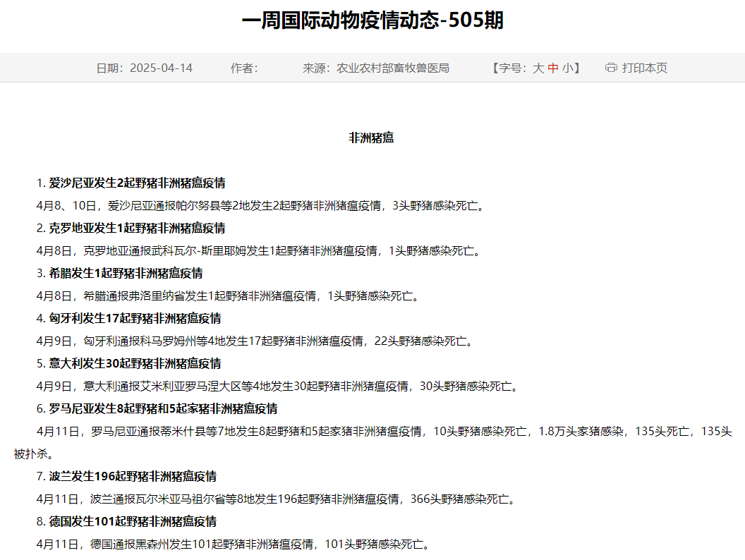
Task: Click heading 德国发生101起野猪非洲猪瘟疫情
Action: click(x=133, y=521)
